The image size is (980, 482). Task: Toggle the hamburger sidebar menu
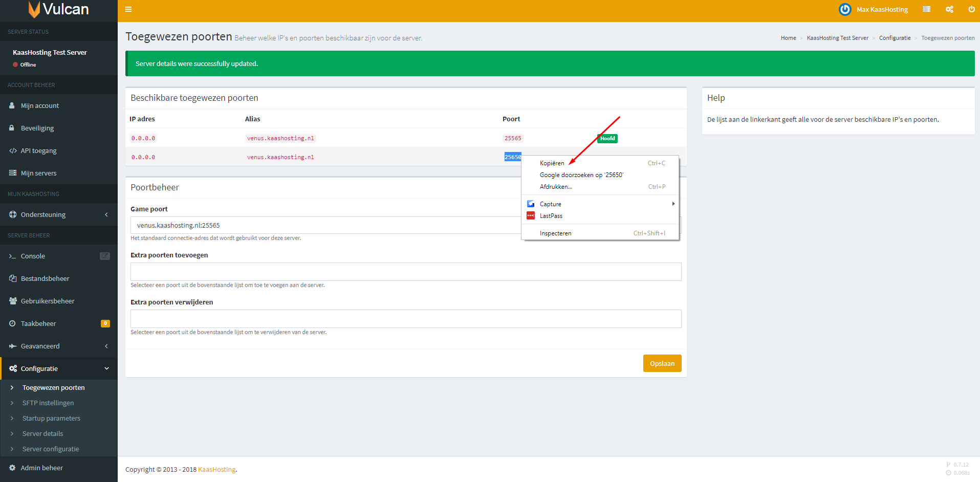128,9
